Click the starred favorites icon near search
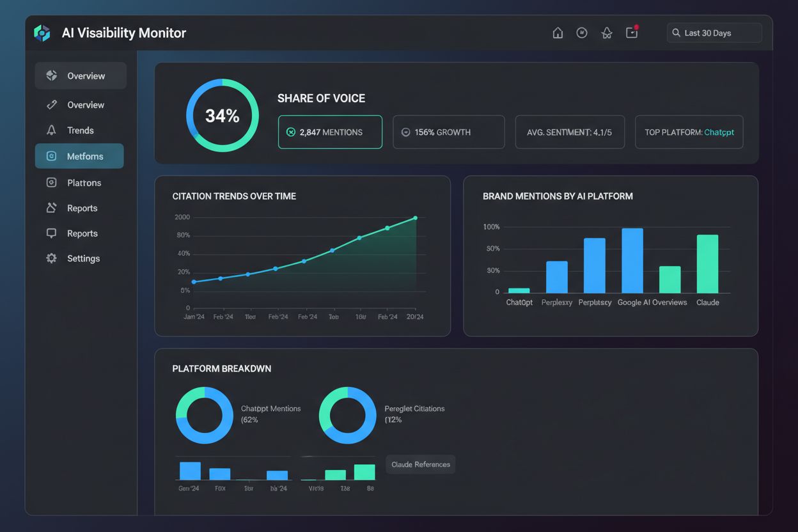 [x=606, y=33]
